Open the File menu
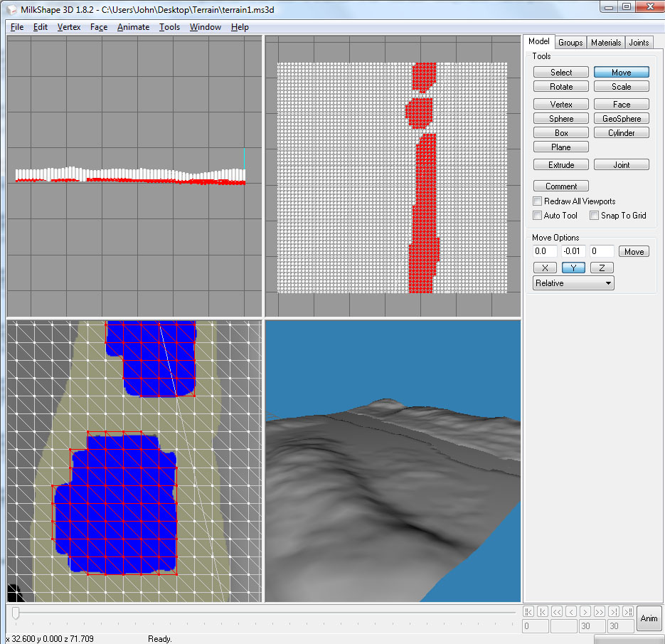This screenshot has width=665, height=644. (17, 27)
